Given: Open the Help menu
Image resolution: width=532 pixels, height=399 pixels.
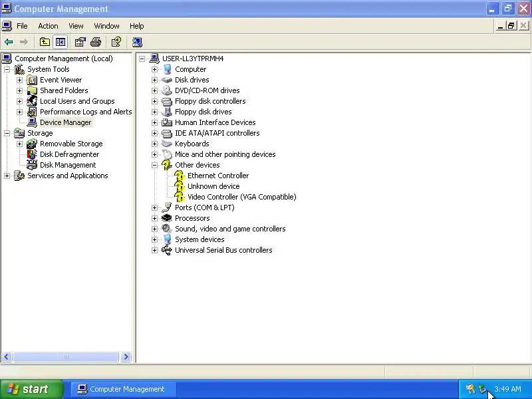Looking at the screenshot, I should (137, 26).
